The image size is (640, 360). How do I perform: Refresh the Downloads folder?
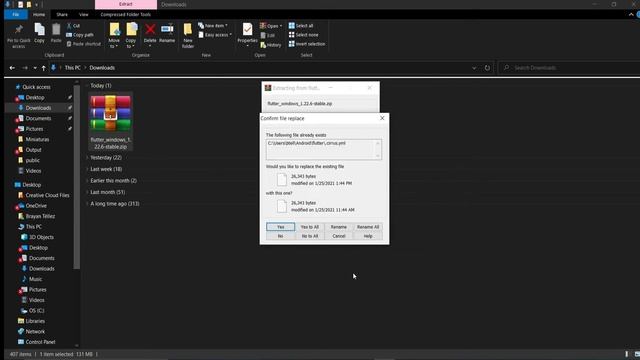click(x=487, y=68)
